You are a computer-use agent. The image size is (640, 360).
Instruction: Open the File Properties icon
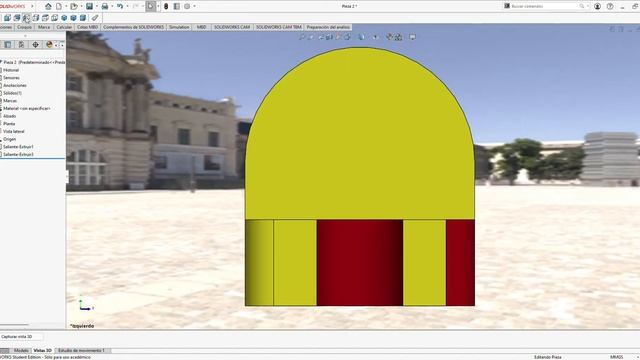click(x=177, y=6)
